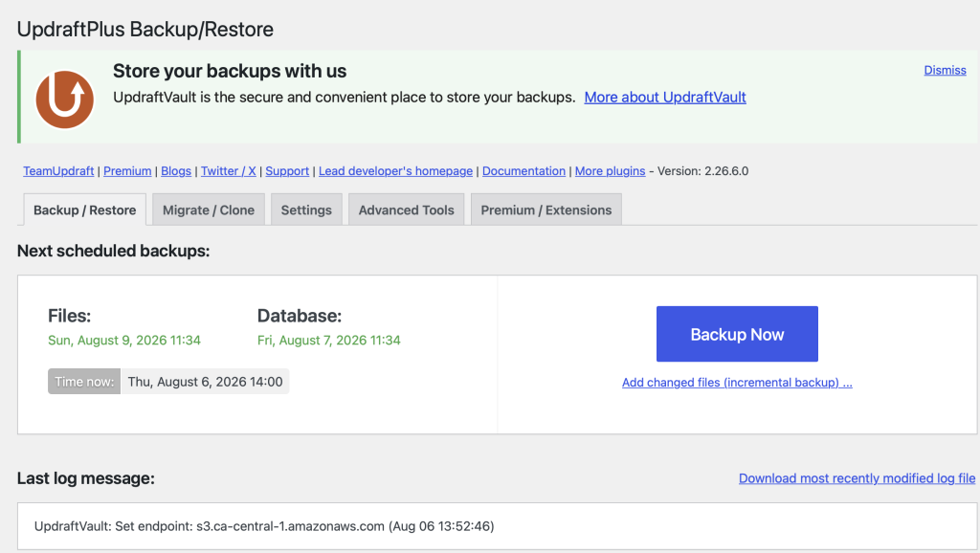Click Add changed files (incremental backup) link

pos(737,383)
